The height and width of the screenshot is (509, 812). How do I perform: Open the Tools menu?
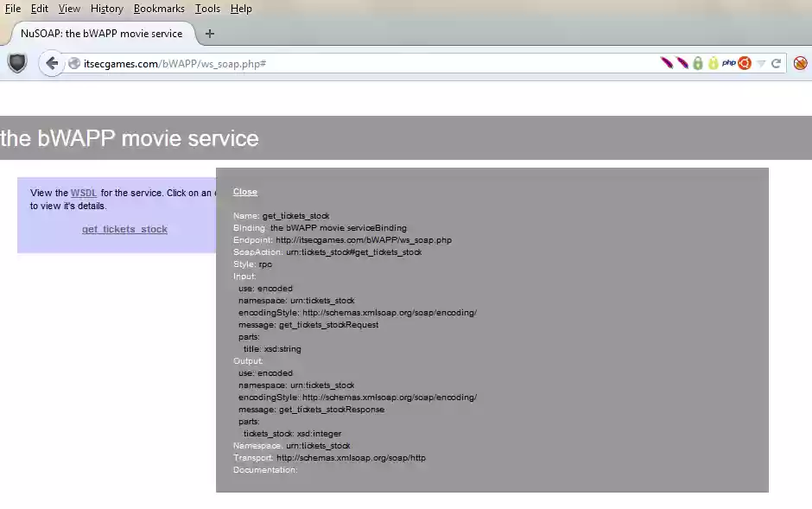point(207,9)
